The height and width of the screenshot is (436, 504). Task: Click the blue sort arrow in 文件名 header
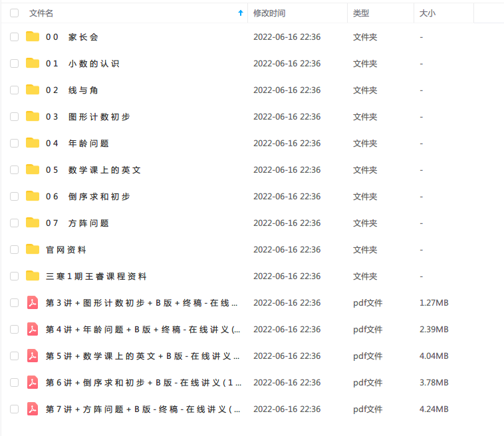point(241,13)
